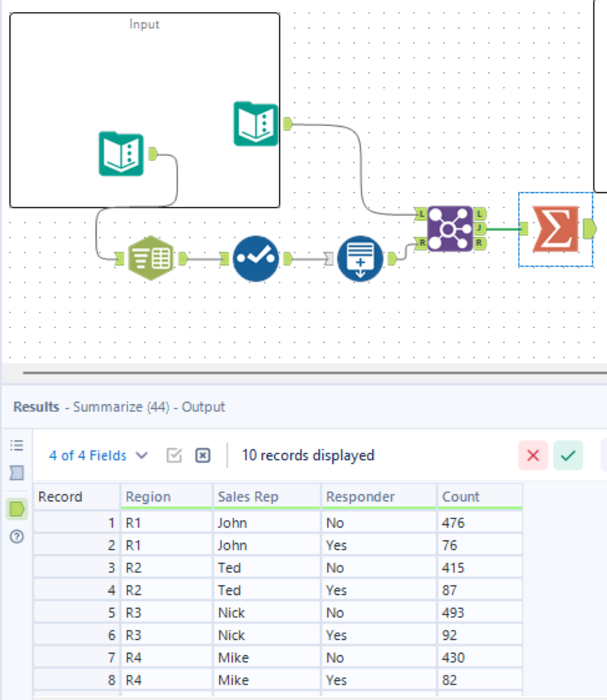Screen dimensions: 607x700
Task: Click the boxed X icon beside the fields selector
Action: [x=203, y=455]
